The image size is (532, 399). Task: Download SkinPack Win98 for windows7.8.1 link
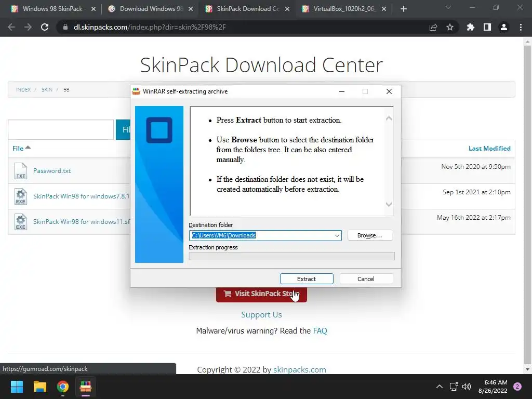[x=82, y=196]
